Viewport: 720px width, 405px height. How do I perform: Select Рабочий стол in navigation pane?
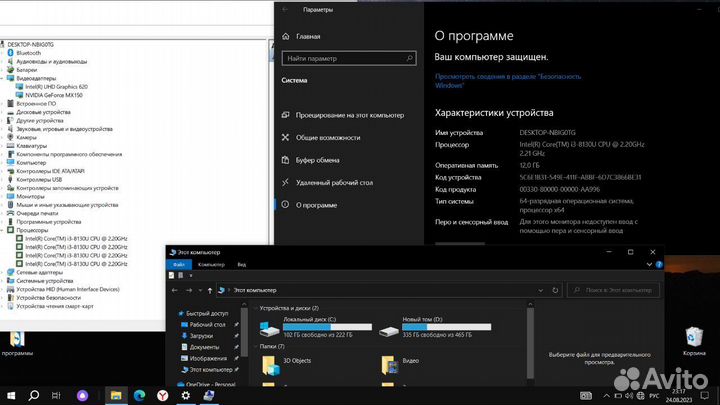pyautogui.click(x=208, y=324)
